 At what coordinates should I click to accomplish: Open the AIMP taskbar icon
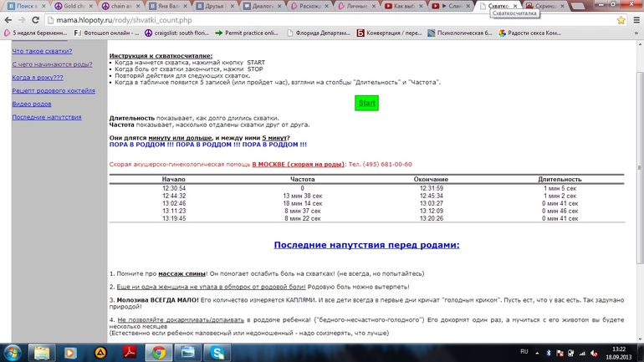100,353
